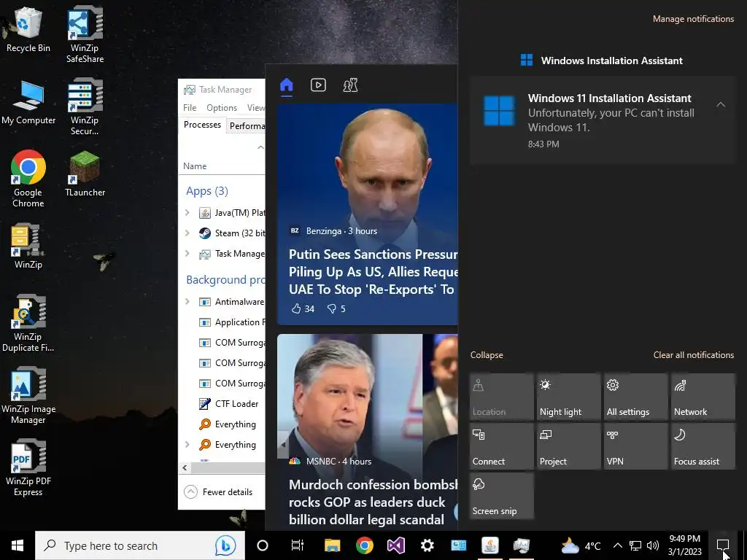Open the Games chess-piece icon in news panel
Screen dimensions: 747x560
350,85
